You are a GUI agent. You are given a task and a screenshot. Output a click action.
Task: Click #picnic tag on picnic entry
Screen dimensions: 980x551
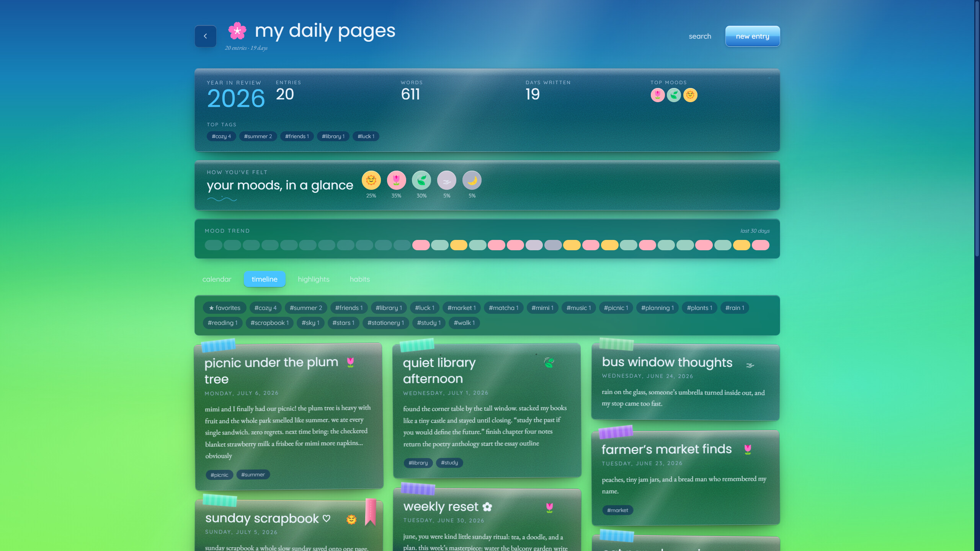pos(219,475)
